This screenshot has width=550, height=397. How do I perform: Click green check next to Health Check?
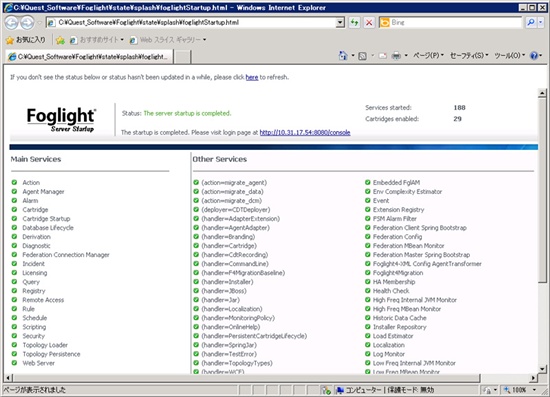(368, 291)
